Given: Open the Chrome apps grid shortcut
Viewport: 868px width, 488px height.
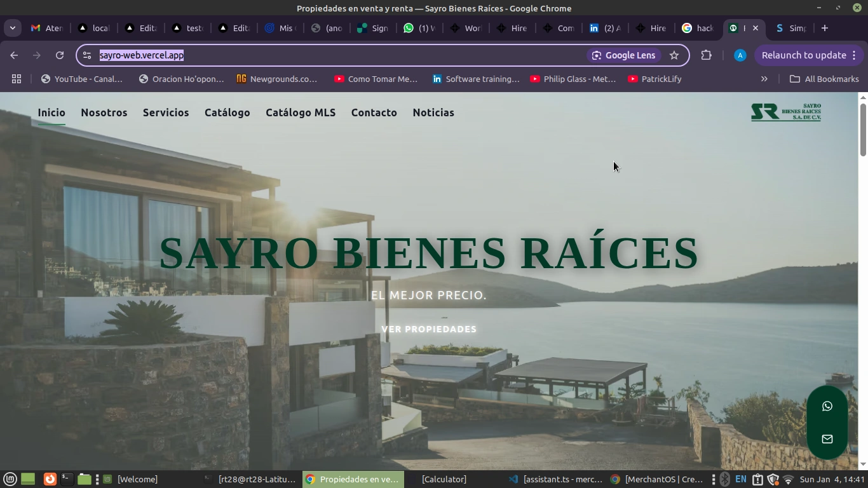Looking at the screenshot, I should pyautogui.click(x=17, y=79).
